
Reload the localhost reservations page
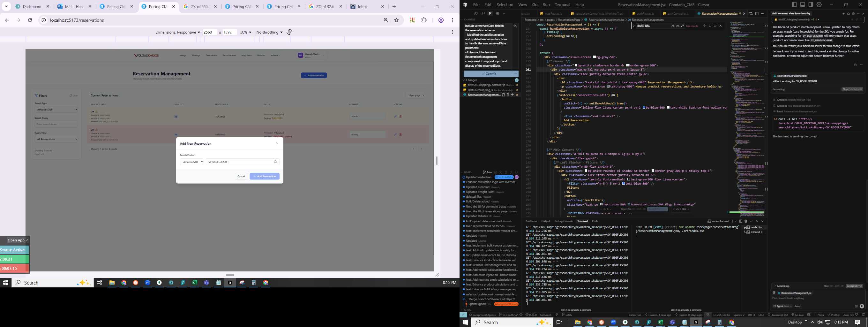pos(30,20)
